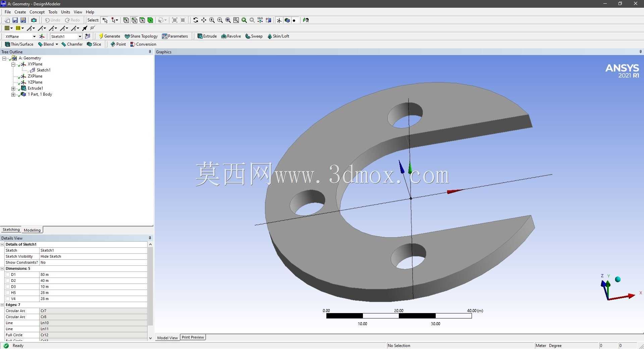644x349 pixels.
Task: Click the Generate button
Action: coord(109,36)
